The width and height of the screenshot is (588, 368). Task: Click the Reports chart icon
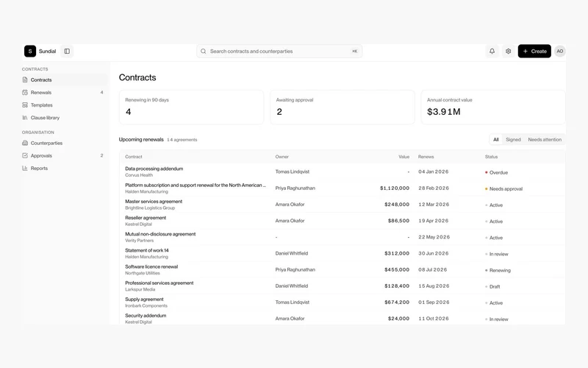click(25, 169)
